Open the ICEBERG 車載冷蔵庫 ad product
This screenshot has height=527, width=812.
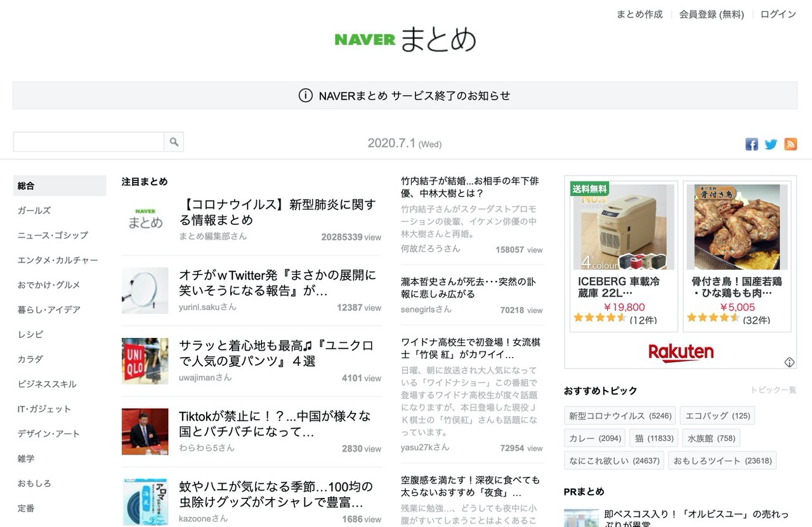623,256
